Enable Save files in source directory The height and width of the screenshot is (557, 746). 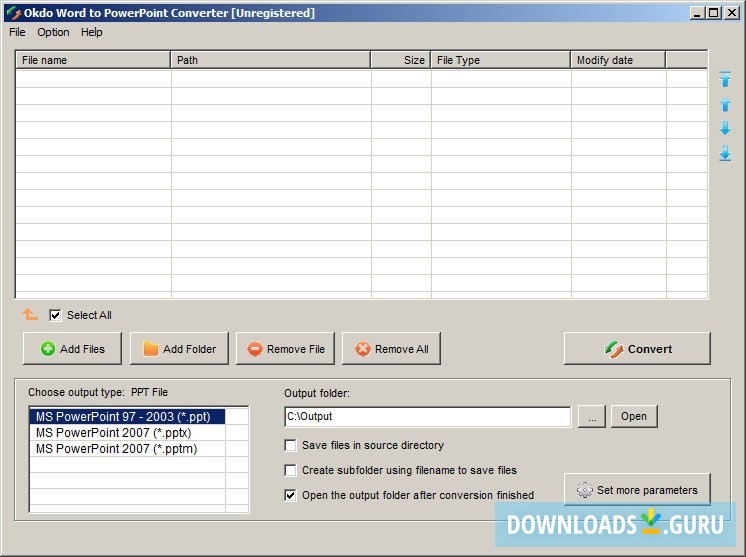[290, 445]
